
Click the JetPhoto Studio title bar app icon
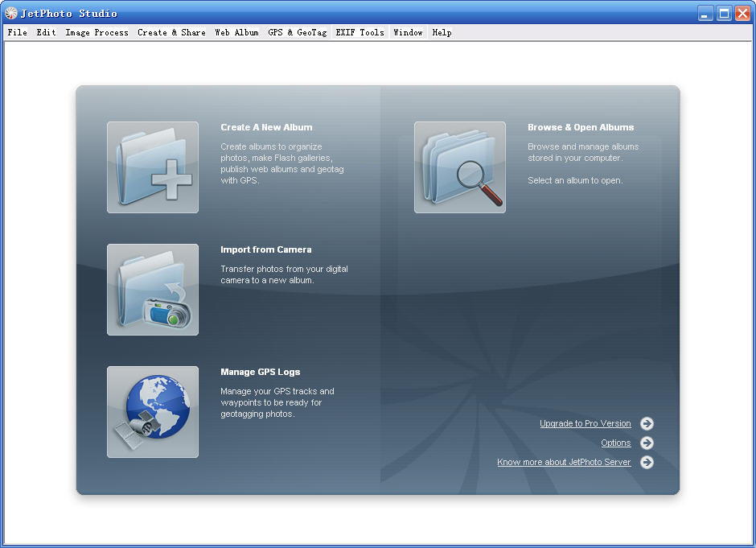[x=11, y=13]
